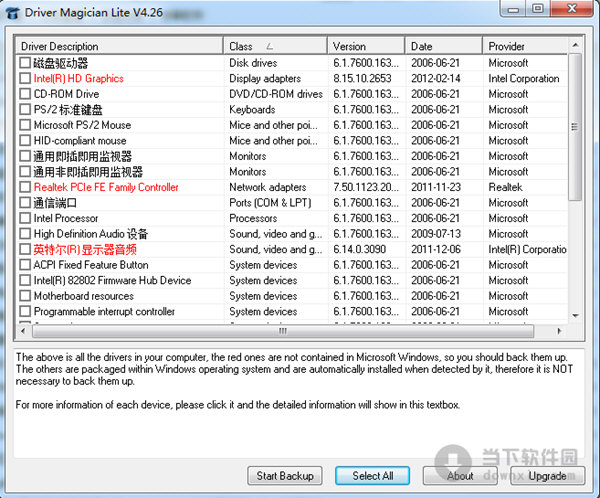Click the Upgrade button
This screenshot has width=600, height=498.
click(548, 476)
